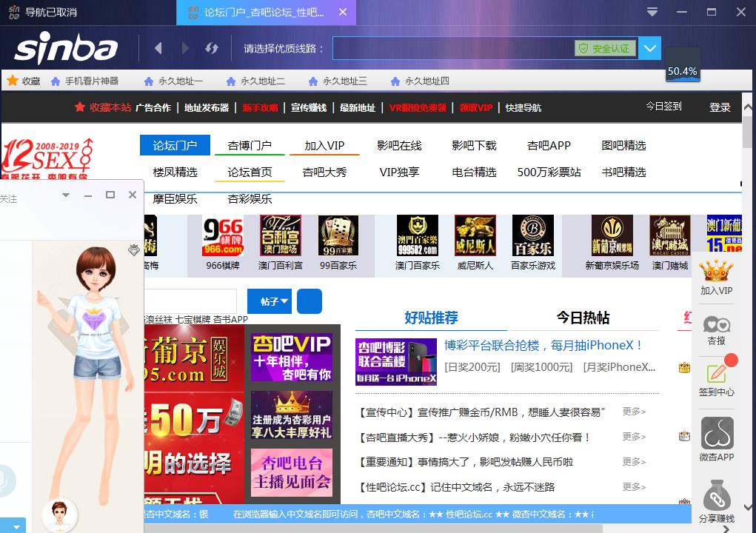Select 加入VIP in the navigation menu
The image size is (756, 533).
324,145
